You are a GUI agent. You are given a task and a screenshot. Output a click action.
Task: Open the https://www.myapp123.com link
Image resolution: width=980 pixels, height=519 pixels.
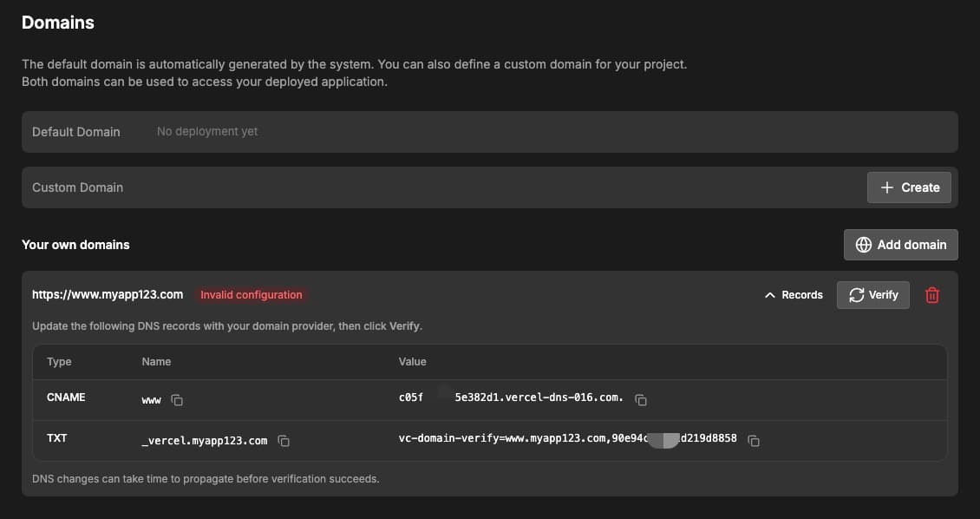pos(108,294)
